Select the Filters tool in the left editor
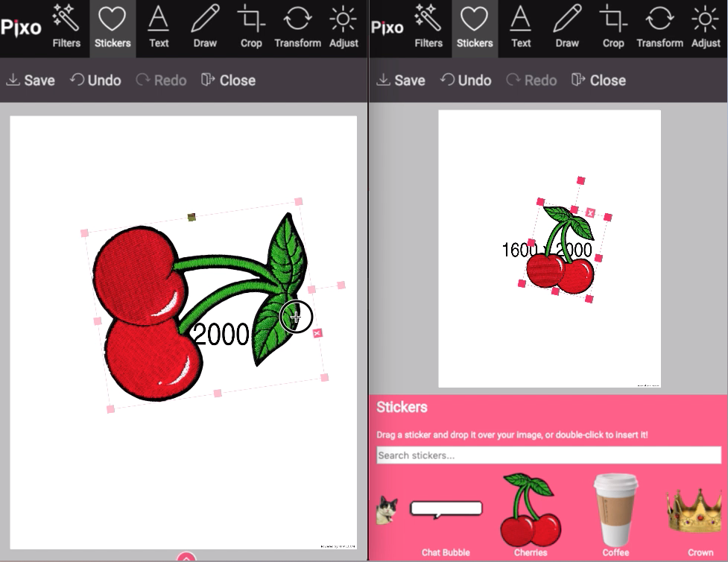 (x=66, y=28)
